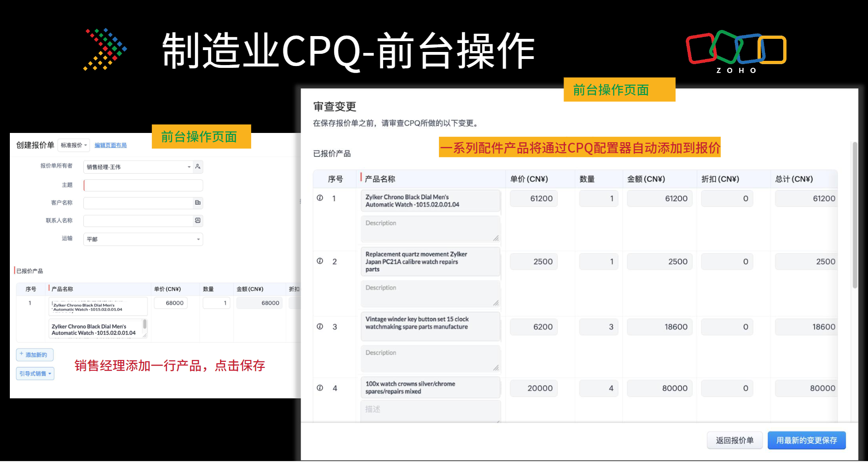Click the 68000 unit price field in 创建报价单
Viewport: 868px width, 462px height.
click(171, 303)
